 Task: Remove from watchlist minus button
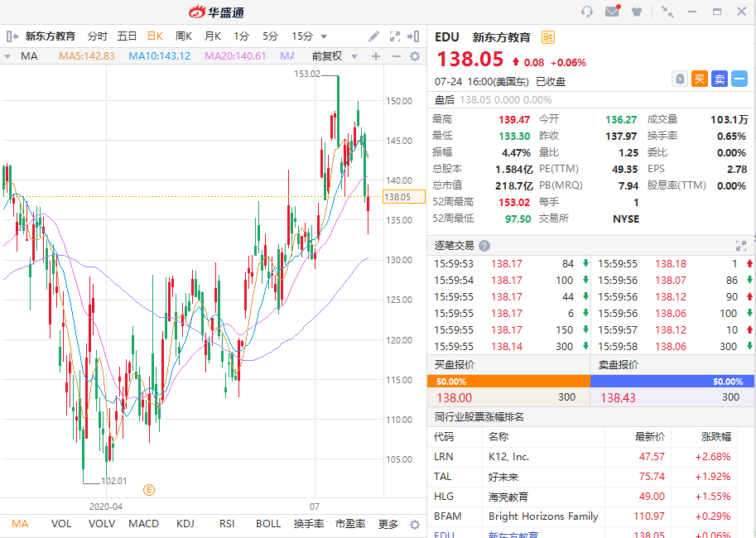(739, 79)
